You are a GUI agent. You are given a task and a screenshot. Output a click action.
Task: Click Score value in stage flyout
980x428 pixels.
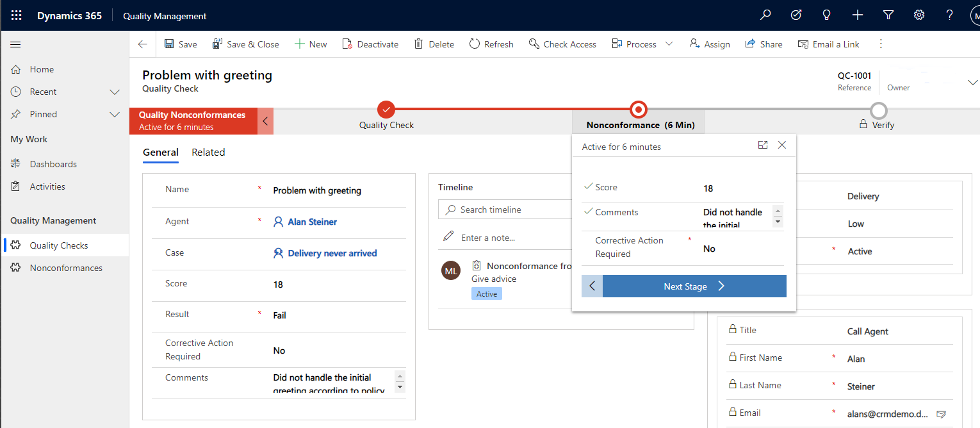click(708, 188)
